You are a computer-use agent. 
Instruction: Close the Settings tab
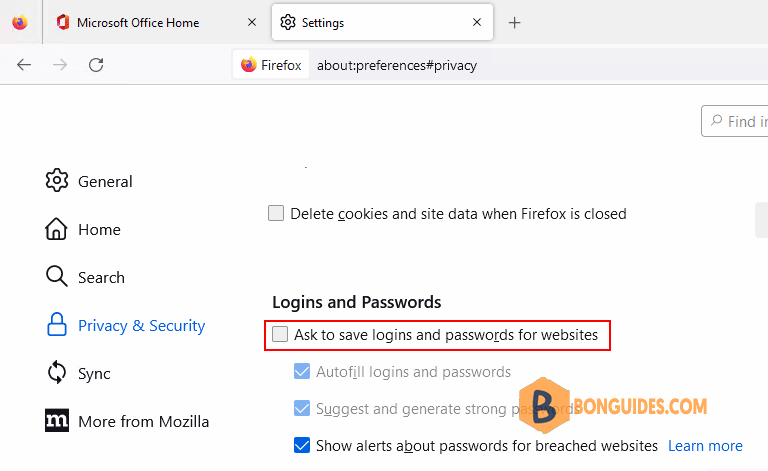(477, 22)
